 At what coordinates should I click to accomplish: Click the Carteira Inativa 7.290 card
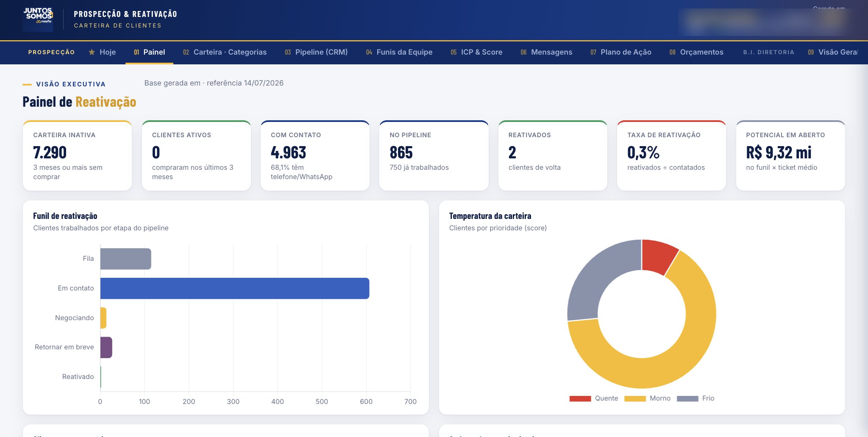pos(77,155)
